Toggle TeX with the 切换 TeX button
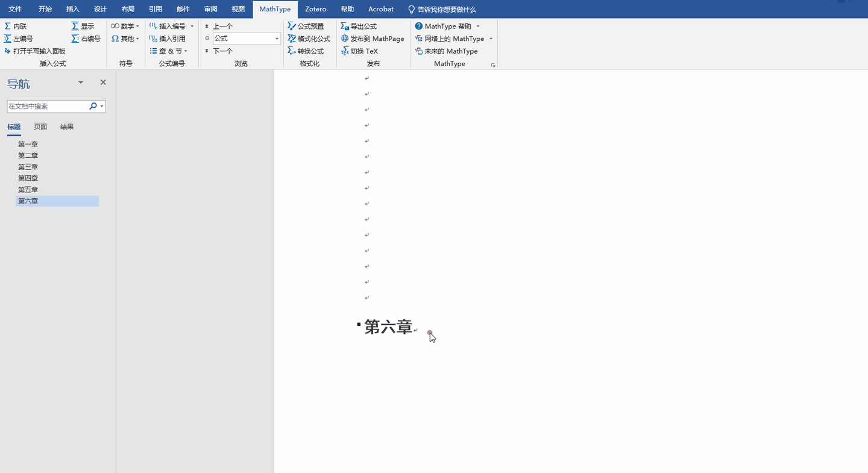 click(359, 51)
